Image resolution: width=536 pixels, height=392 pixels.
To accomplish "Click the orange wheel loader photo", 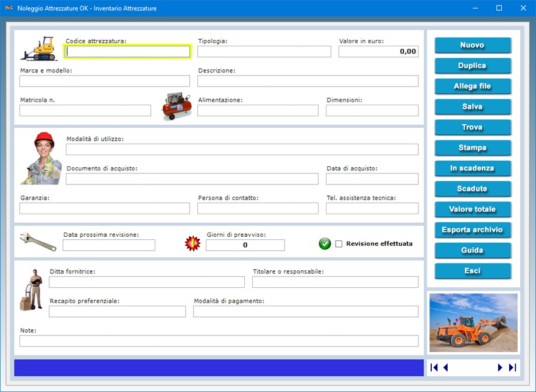I will click(x=473, y=323).
